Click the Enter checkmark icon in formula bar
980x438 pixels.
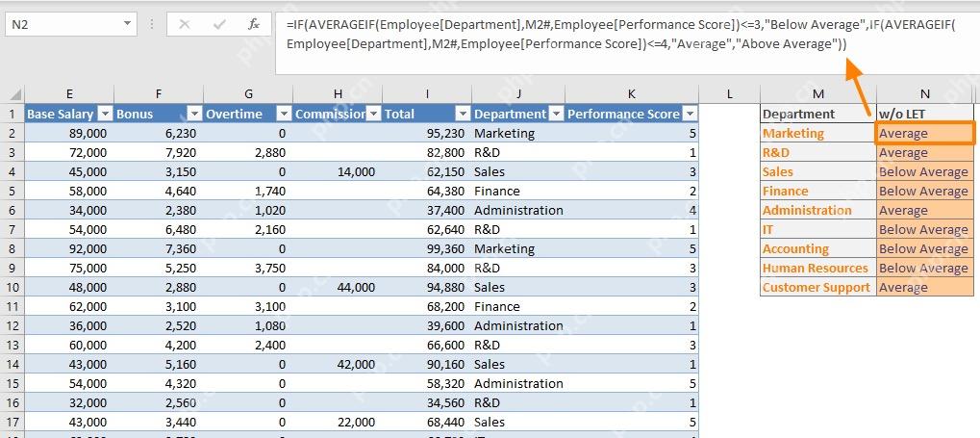(x=218, y=24)
